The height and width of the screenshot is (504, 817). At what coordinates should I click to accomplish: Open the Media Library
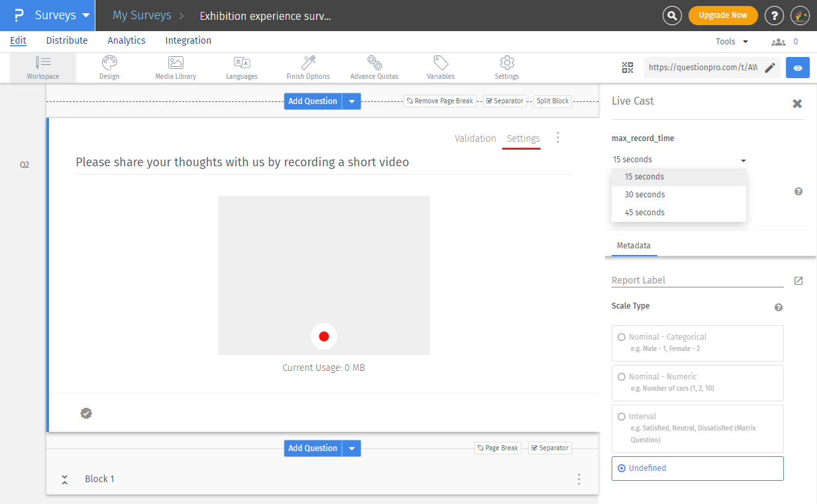tap(175, 67)
